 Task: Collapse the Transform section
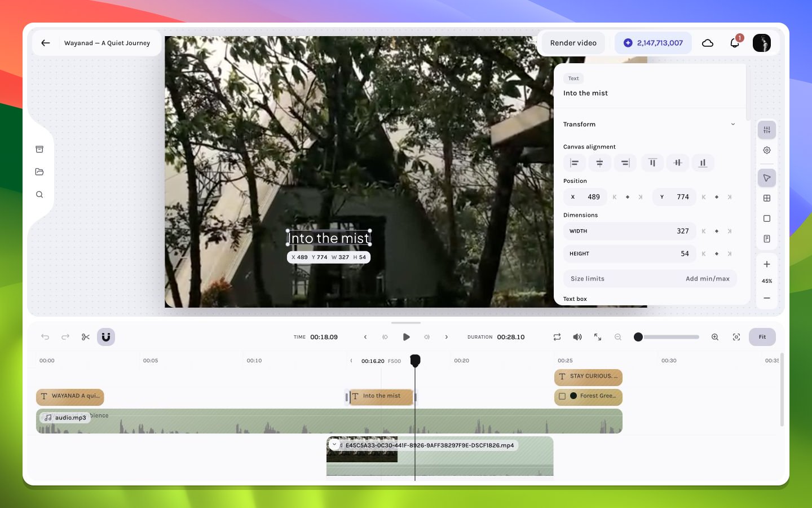click(733, 124)
